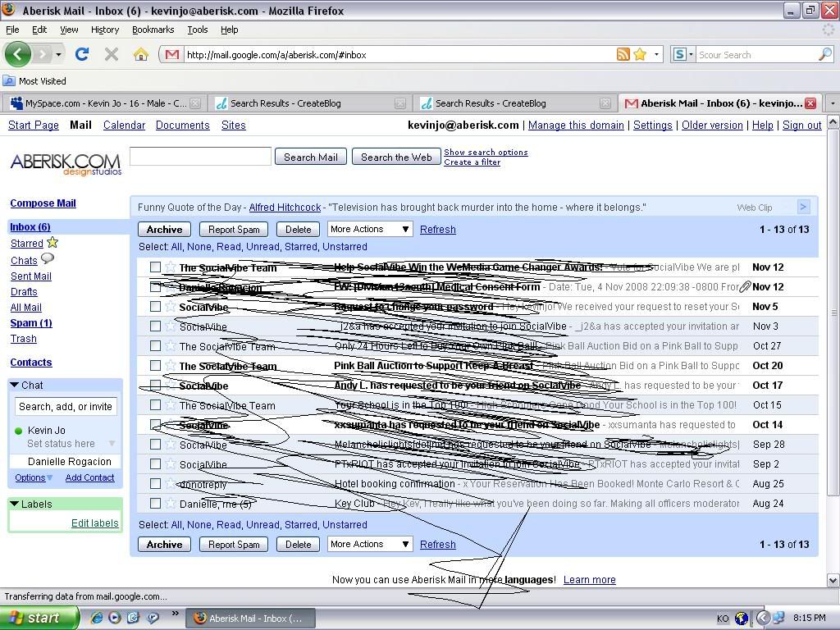Go back with the green Back arrow

pyautogui.click(x=17, y=54)
